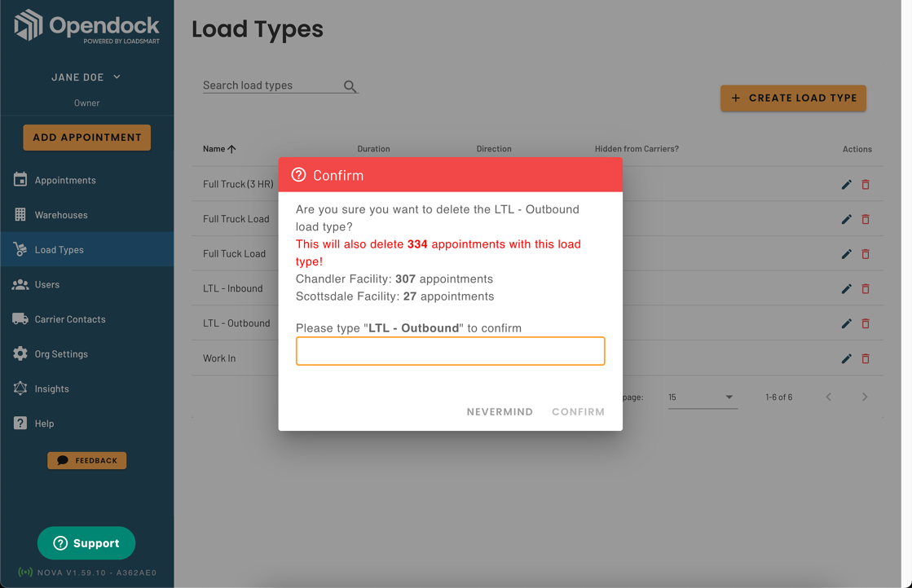Select the LTL - Inbound row name
The height and width of the screenshot is (588, 912).
click(x=232, y=289)
